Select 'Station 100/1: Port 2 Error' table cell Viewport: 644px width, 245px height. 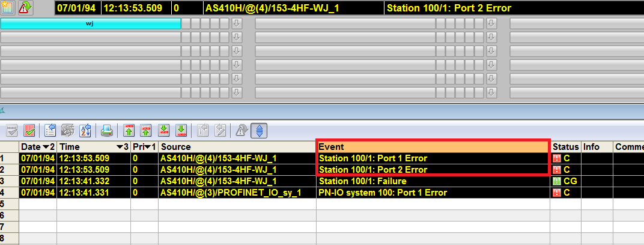coord(433,170)
